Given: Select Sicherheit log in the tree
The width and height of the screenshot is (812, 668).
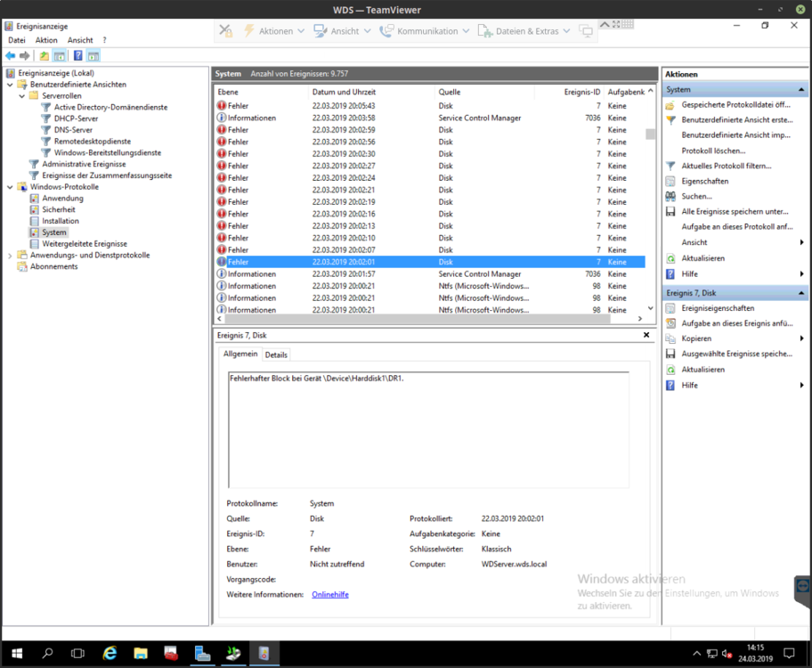Looking at the screenshot, I should pos(59,209).
